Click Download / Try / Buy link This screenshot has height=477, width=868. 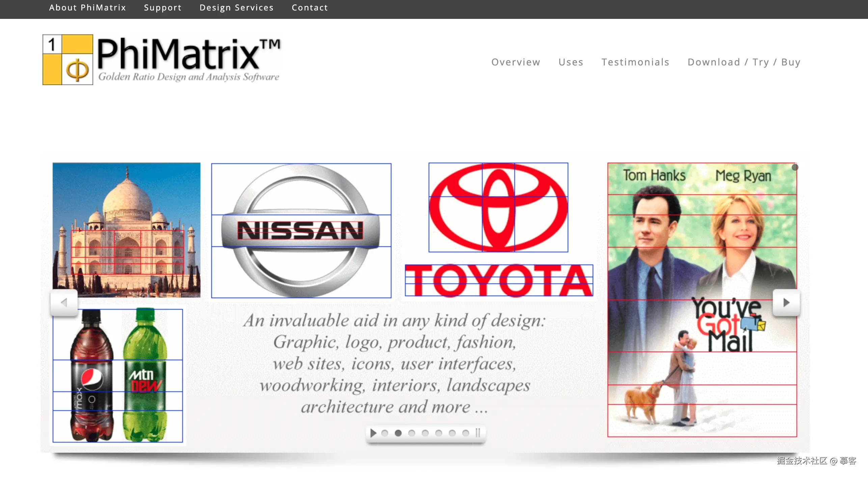tap(744, 62)
